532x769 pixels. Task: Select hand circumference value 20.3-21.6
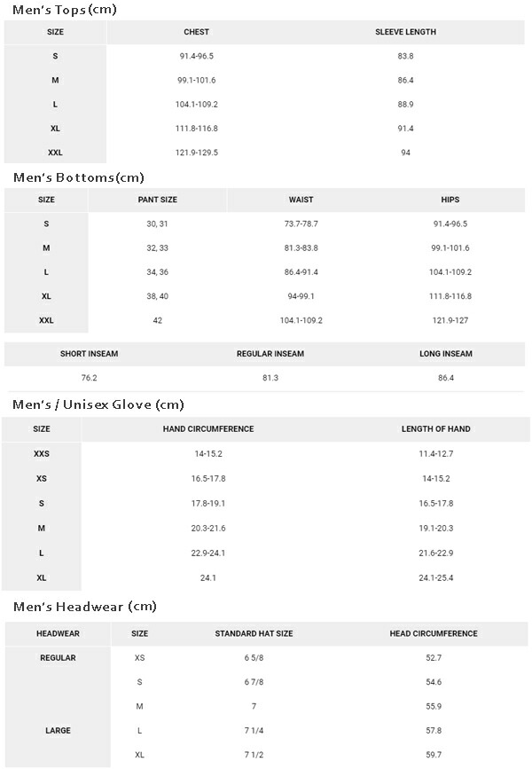click(208, 528)
